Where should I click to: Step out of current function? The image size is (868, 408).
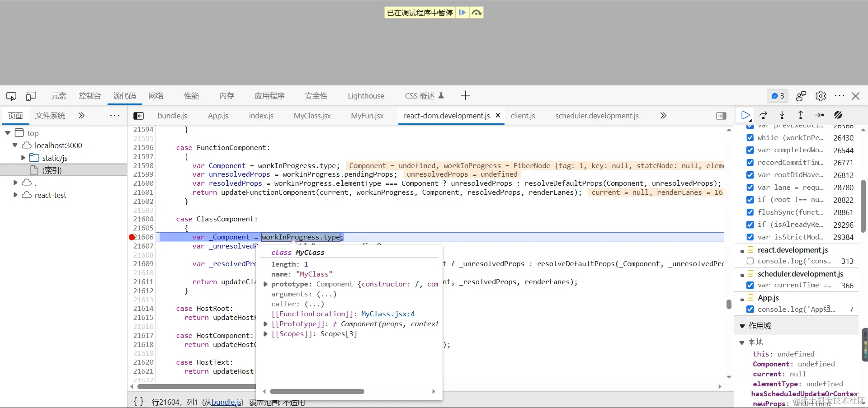800,115
